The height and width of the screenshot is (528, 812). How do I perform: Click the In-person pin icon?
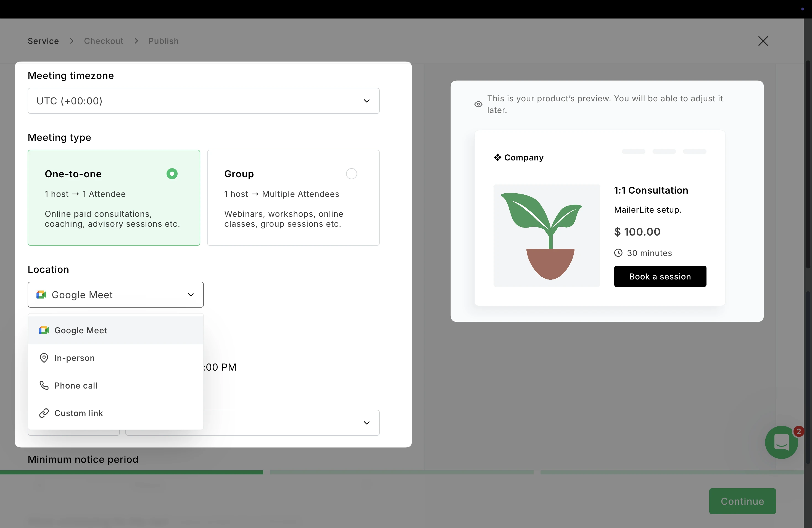(x=44, y=358)
